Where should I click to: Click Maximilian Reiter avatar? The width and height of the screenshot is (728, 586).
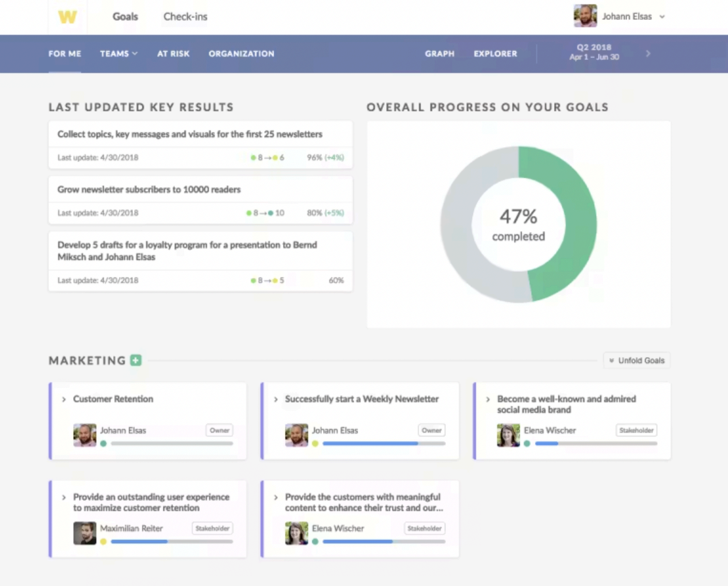[85, 534]
